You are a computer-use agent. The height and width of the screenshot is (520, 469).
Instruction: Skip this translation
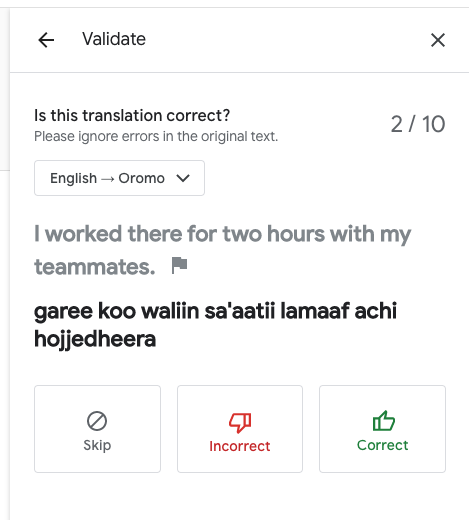[97, 429]
